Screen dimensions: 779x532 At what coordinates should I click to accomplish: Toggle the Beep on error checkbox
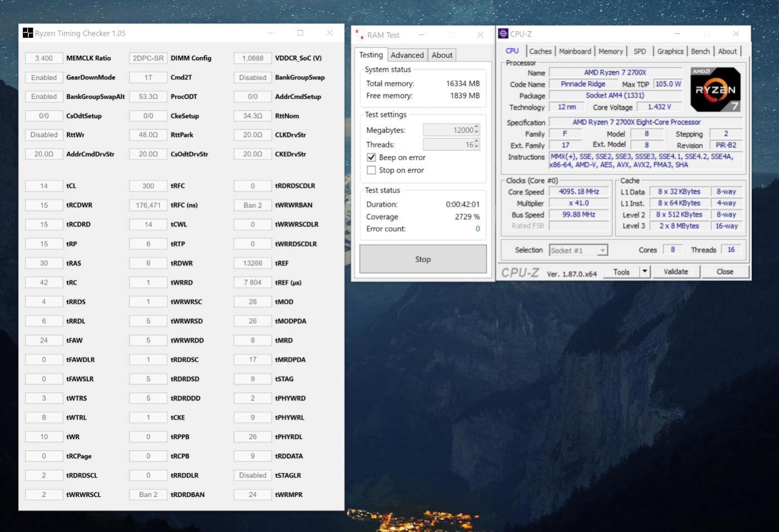[371, 157]
